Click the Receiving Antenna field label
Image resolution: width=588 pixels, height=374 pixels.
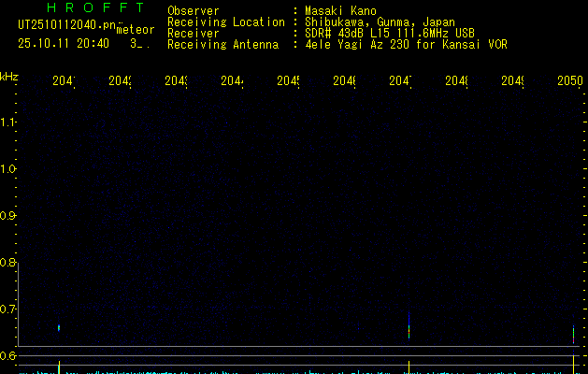pos(222,44)
